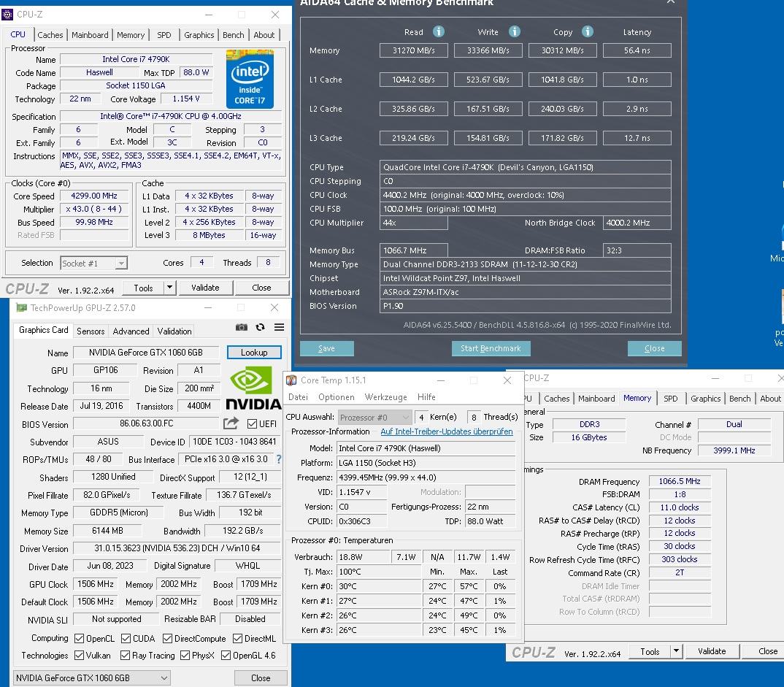Switch to the SPD tab in the lower CPU-Z window
The width and height of the screenshot is (784, 687).
tap(671, 399)
